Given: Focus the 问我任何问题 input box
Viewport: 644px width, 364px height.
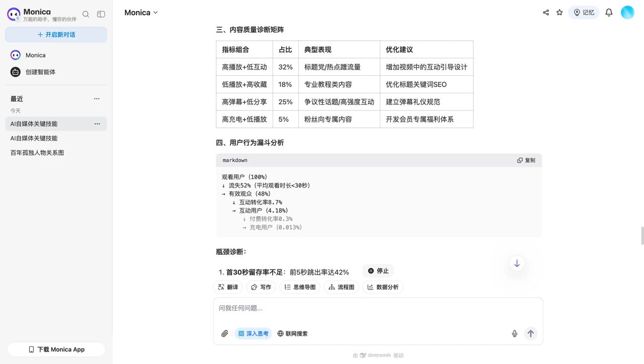Looking at the screenshot, I should click(378, 309).
